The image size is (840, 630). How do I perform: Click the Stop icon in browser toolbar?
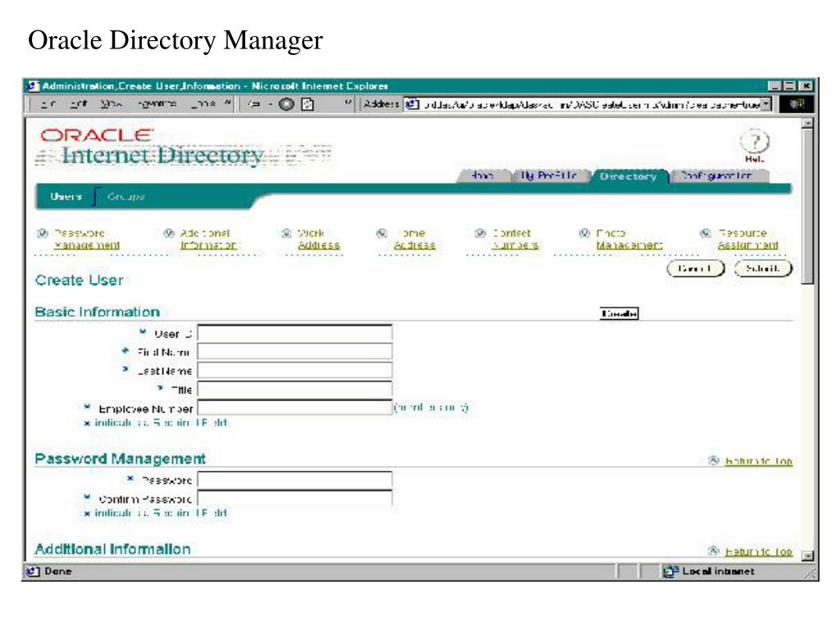(286, 104)
